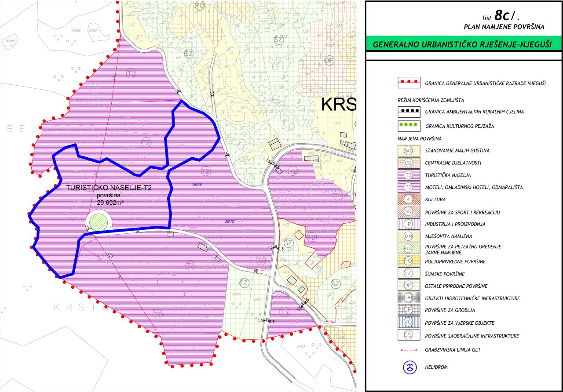Viewport: 563px width, 392px height.
Task: Click the orange CD centralne djelatnosti swatch
Action: coord(408,162)
